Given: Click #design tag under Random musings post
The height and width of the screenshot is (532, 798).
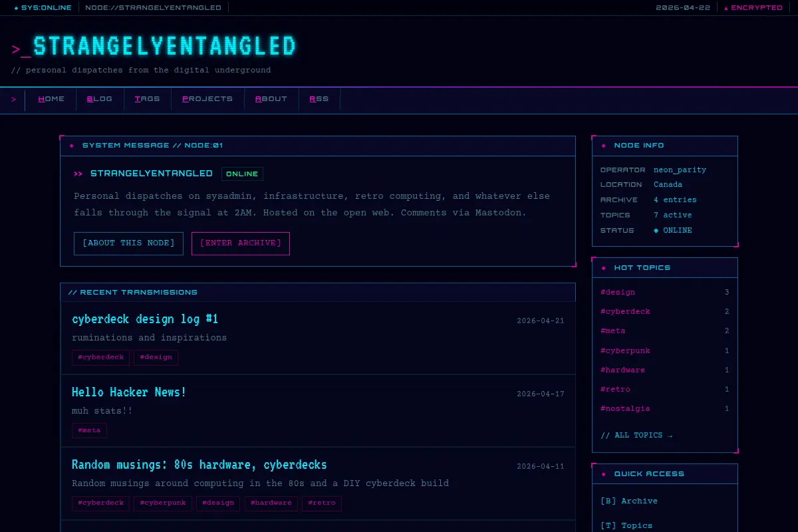Looking at the screenshot, I should coord(219,503).
